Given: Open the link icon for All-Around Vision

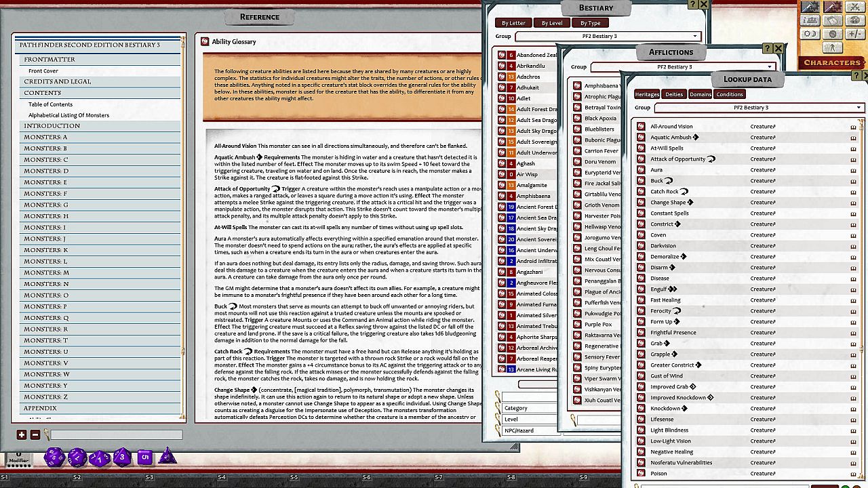Looking at the screenshot, I should 641,126.
